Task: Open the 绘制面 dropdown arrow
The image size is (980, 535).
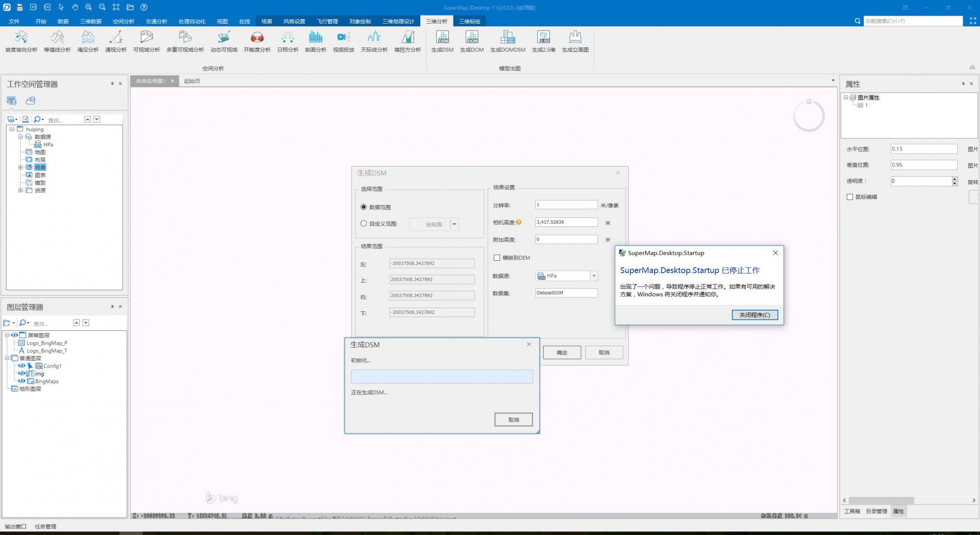Action: pos(454,224)
